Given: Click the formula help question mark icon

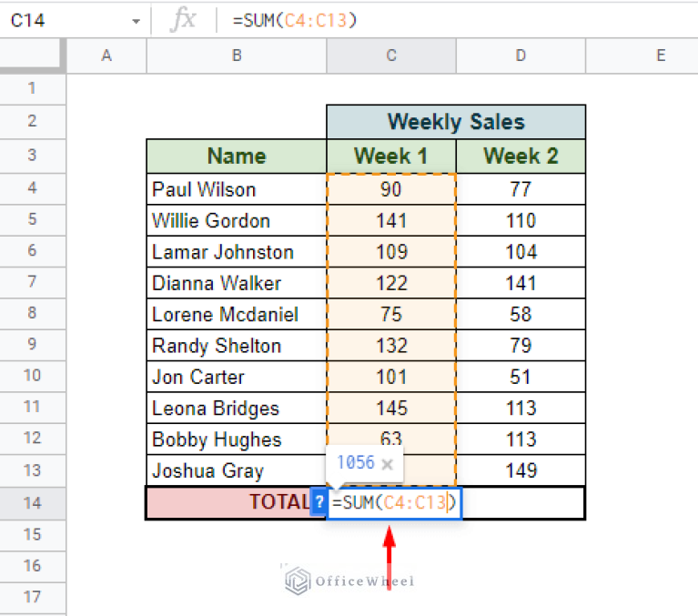Looking at the screenshot, I should 319,502.
